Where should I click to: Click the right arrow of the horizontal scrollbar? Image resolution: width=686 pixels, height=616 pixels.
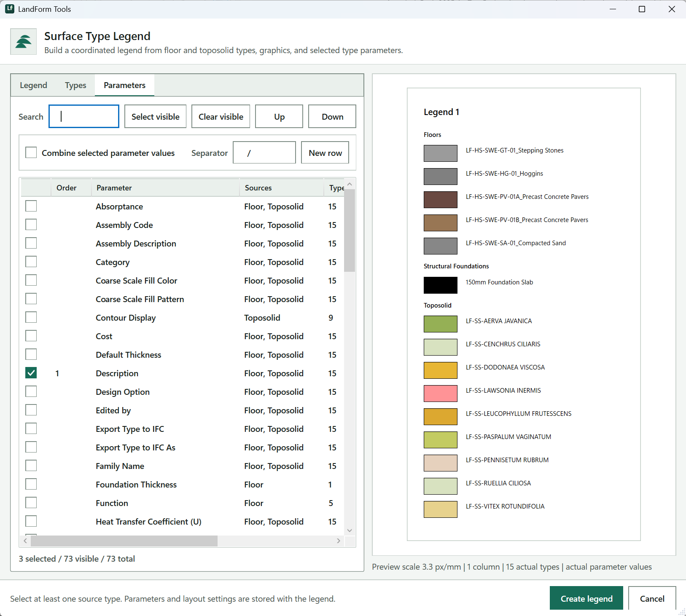tap(339, 541)
